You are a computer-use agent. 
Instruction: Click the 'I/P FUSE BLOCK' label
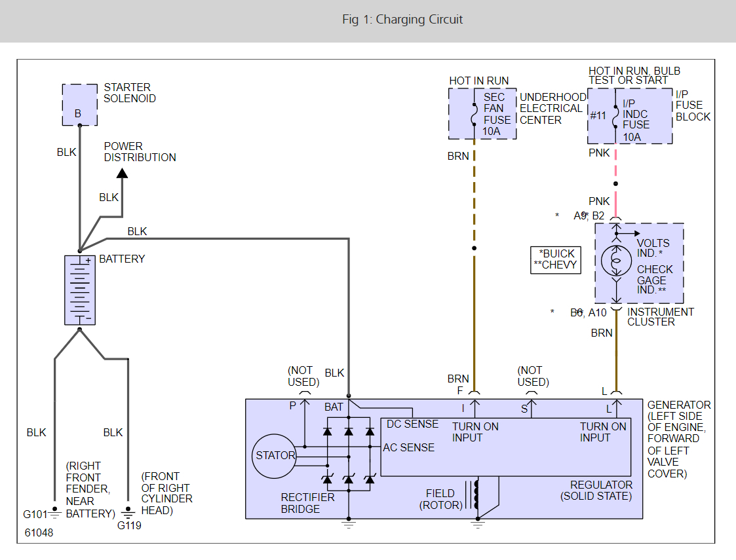(x=693, y=105)
